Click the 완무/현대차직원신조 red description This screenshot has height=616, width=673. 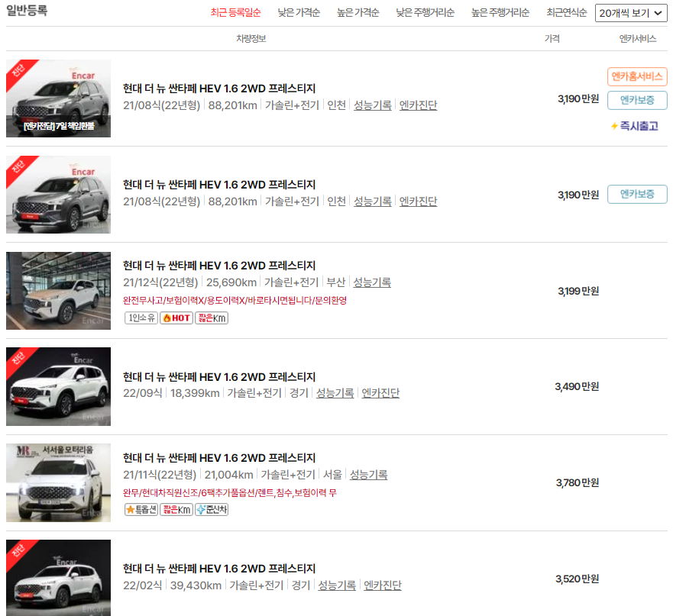coord(230,492)
